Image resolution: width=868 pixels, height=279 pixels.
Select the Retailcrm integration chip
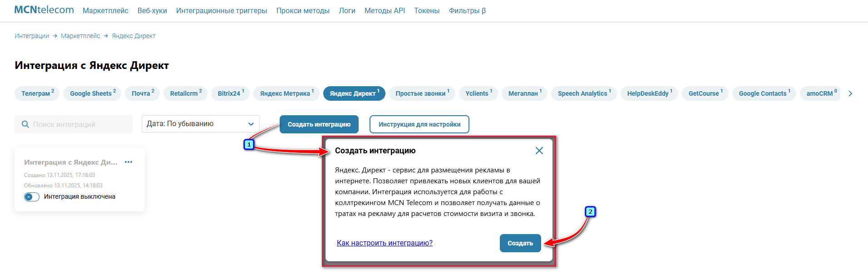pyautogui.click(x=186, y=93)
